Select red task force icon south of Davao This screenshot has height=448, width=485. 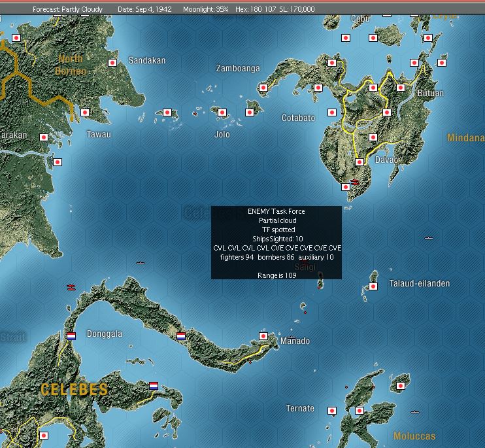[355, 182]
